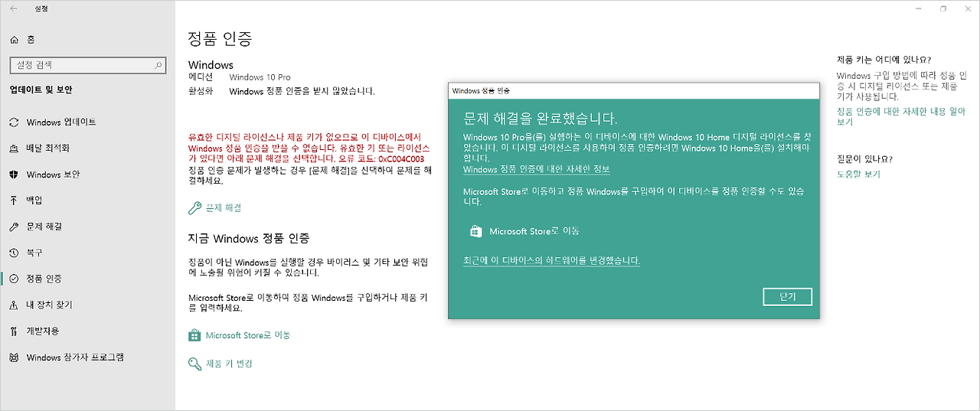This screenshot has height=411, width=980.
Task: Click 최근에 이 디바이스의 하드웨어를 변경했습니다 link
Action: click(x=552, y=261)
